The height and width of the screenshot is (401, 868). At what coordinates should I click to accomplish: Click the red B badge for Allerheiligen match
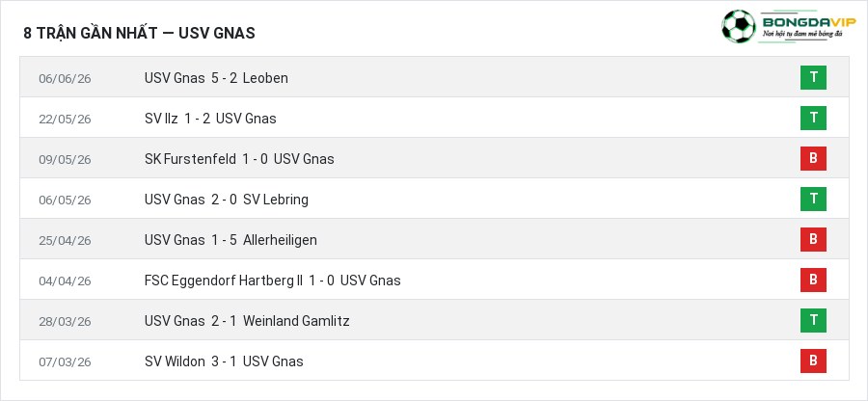813,239
